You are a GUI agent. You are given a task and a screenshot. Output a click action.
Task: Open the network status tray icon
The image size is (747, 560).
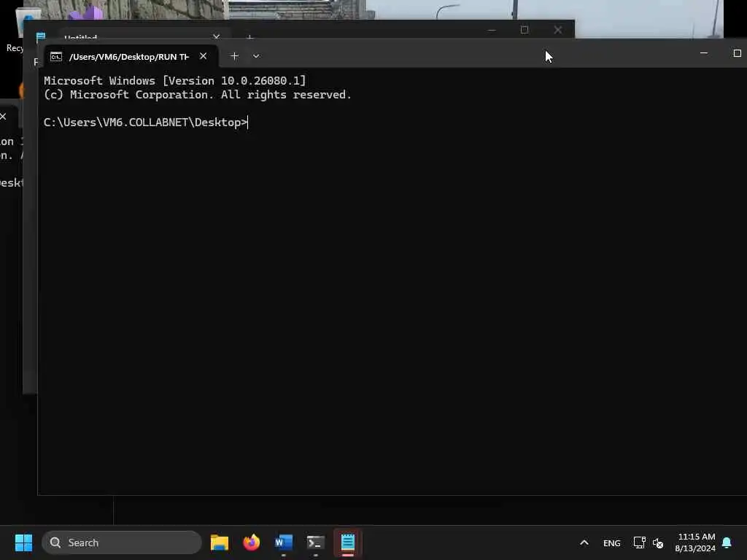(x=639, y=542)
